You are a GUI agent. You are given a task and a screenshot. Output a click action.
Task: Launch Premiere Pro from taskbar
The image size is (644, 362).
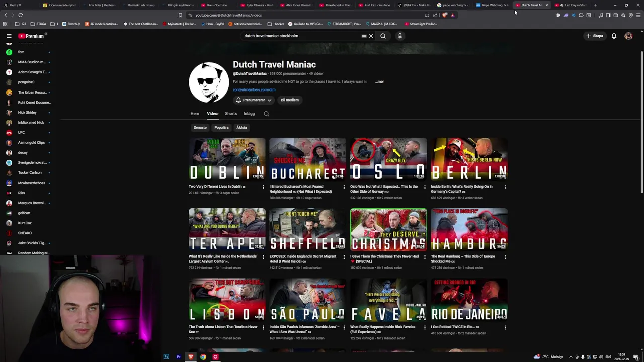coord(179,357)
